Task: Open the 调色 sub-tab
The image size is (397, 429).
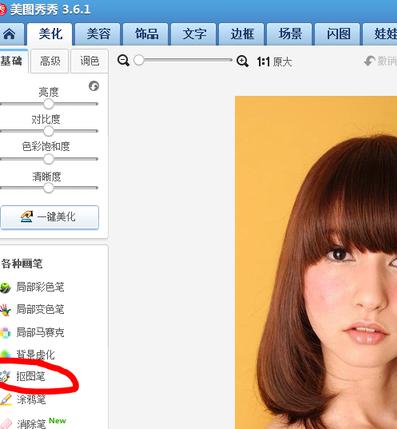Action: [x=89, y=61]
